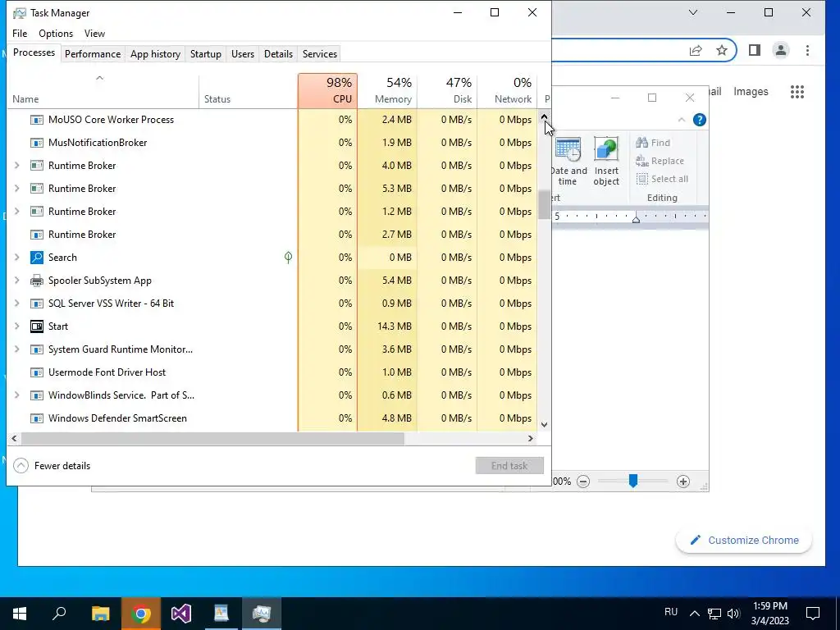Expand WindowBlinds Service row
The image size is (840, 630).
point(16,395)
